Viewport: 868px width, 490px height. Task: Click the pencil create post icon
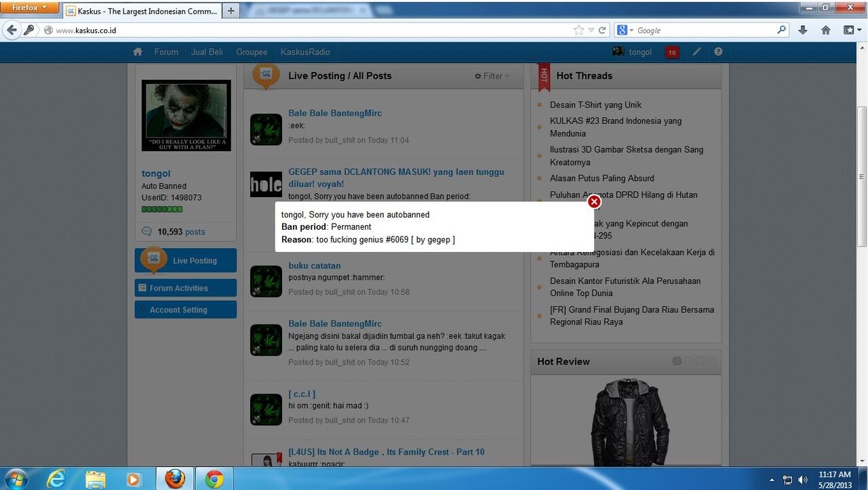[x=696, y=52]
